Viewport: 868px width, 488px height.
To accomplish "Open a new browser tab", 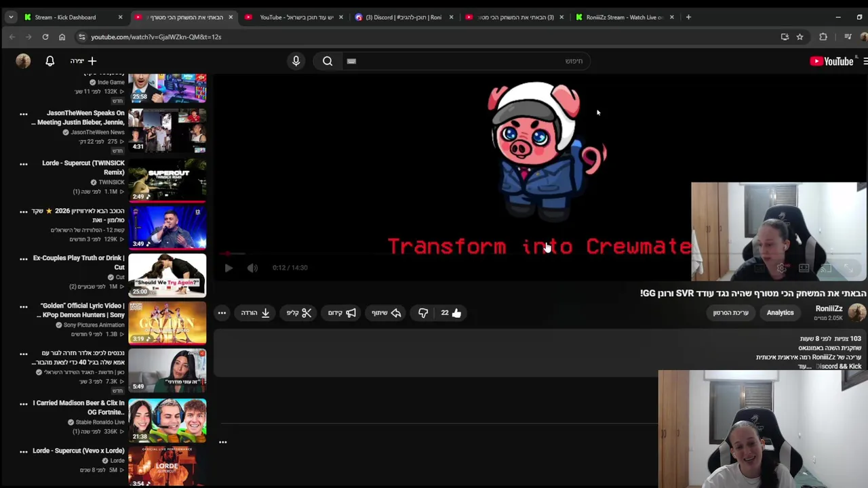I will pos(688,17).
